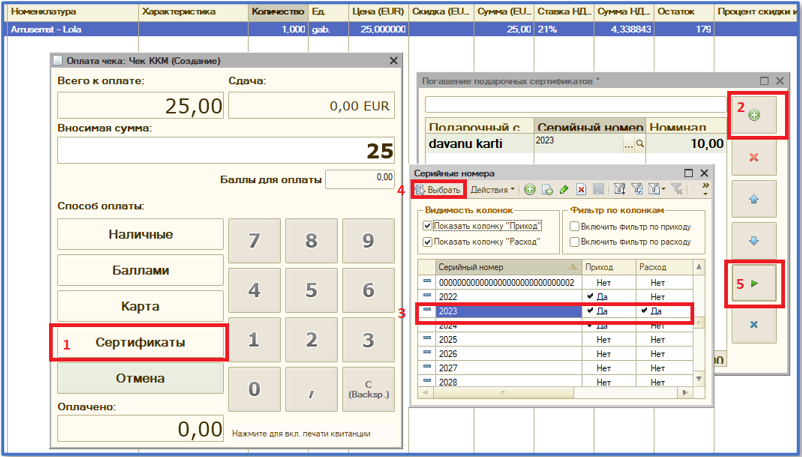
Task: Click the green pencil edit icon
Action: [x=564, y=190]
